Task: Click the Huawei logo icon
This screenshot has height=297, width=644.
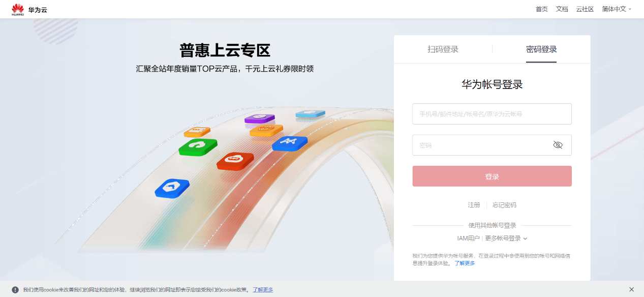Action: (18, 9)
